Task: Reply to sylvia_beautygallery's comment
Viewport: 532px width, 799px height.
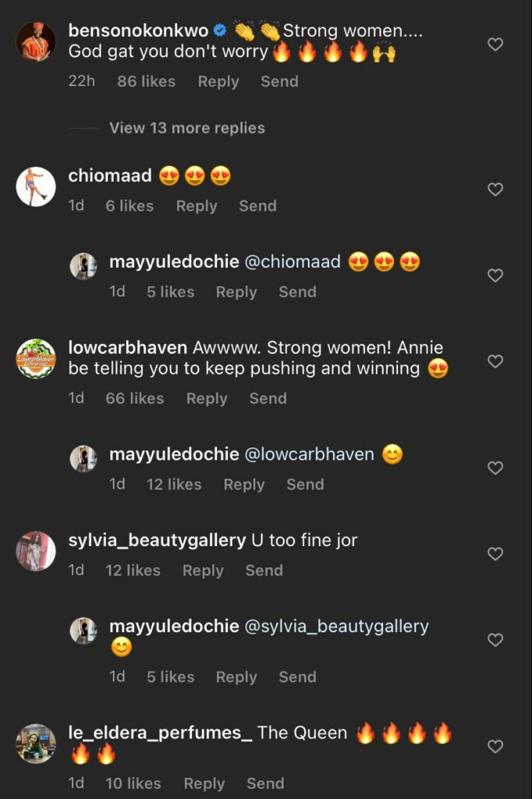Action: point(203,570)
